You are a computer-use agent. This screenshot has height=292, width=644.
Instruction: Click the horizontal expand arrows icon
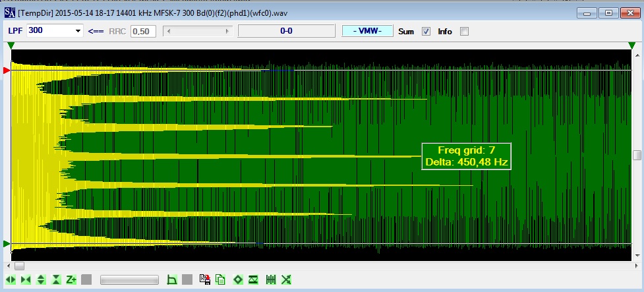pos(11,279)
